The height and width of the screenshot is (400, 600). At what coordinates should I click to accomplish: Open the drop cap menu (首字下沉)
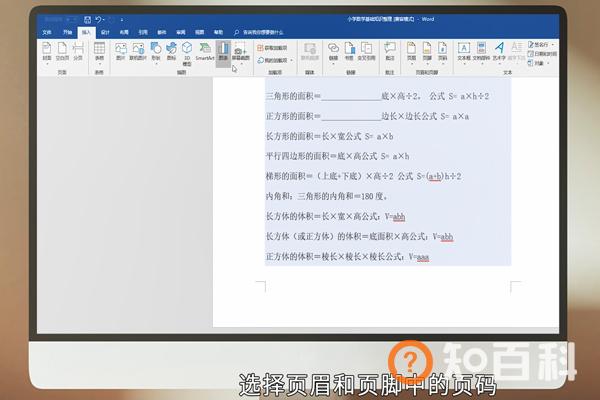pos(517,53)
